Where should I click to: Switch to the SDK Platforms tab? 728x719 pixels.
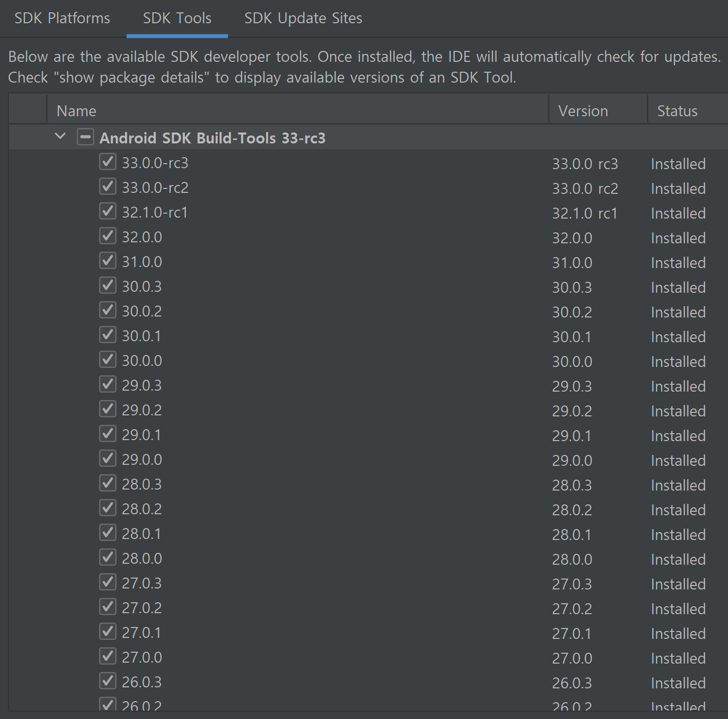(62, 18)
